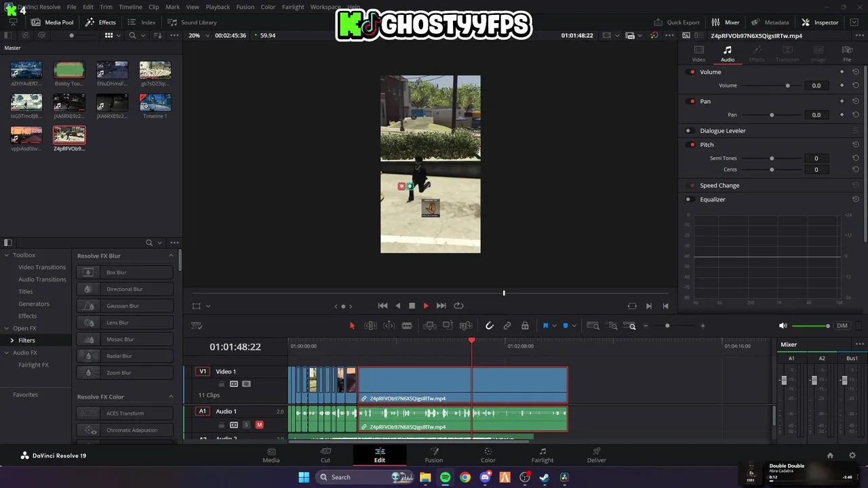Click the Custom Zoom icon
Screen dimensions: 868x488
click(x=631, y=326)
